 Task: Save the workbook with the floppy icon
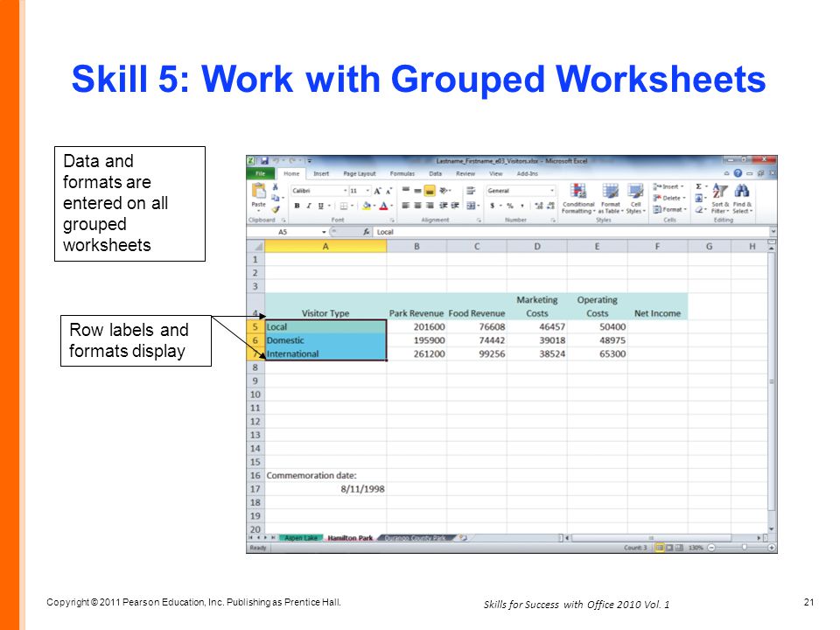point(264,161)
